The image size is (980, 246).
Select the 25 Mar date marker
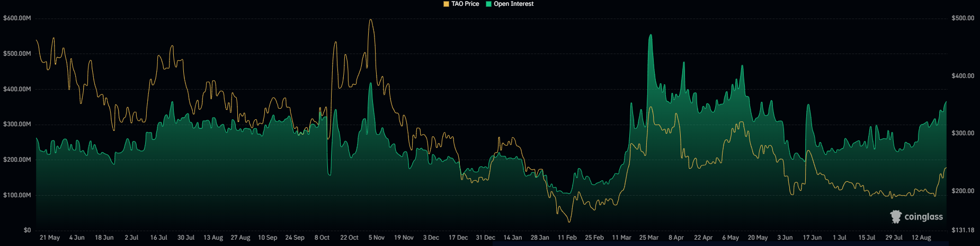(x=649, y=238)
